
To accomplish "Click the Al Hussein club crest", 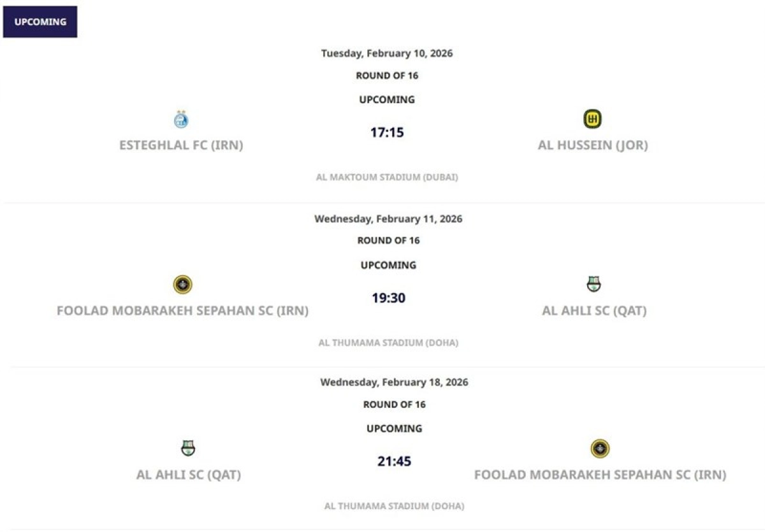I will 593,119.
